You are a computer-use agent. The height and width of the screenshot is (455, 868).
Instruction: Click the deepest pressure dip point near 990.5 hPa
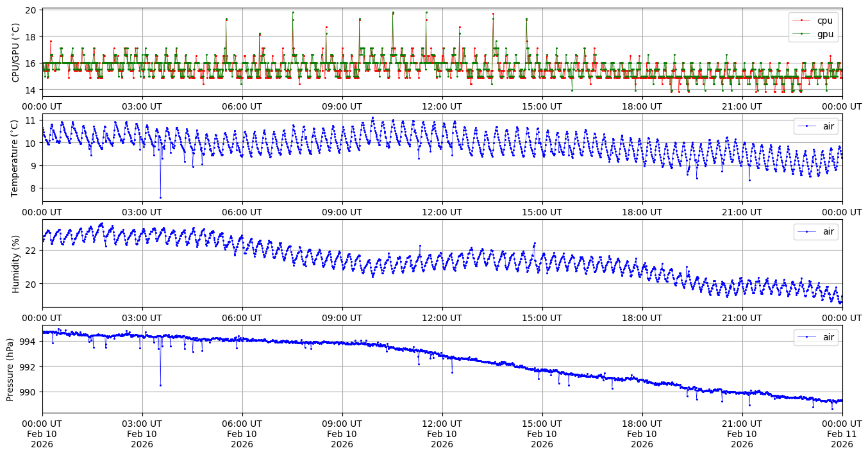pos(160,385)
